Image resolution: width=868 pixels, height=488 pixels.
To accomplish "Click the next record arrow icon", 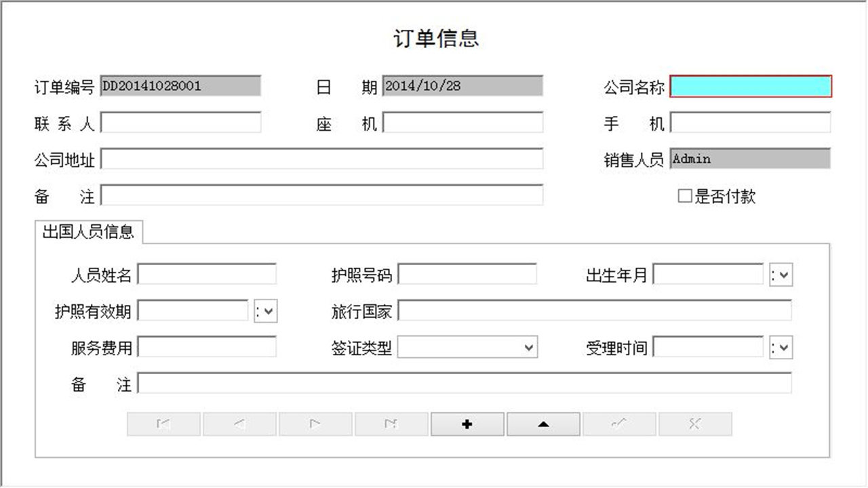I will point(315,424).
